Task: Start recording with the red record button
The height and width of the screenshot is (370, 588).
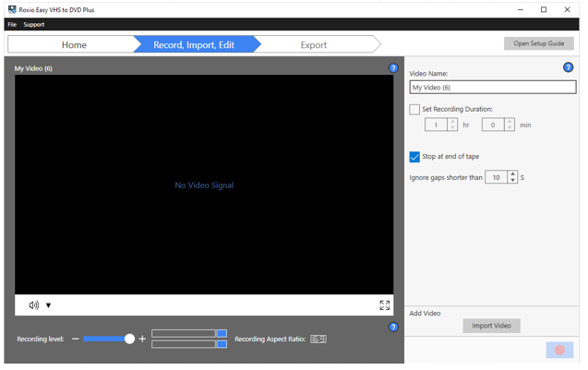Action: coord(559,350)
